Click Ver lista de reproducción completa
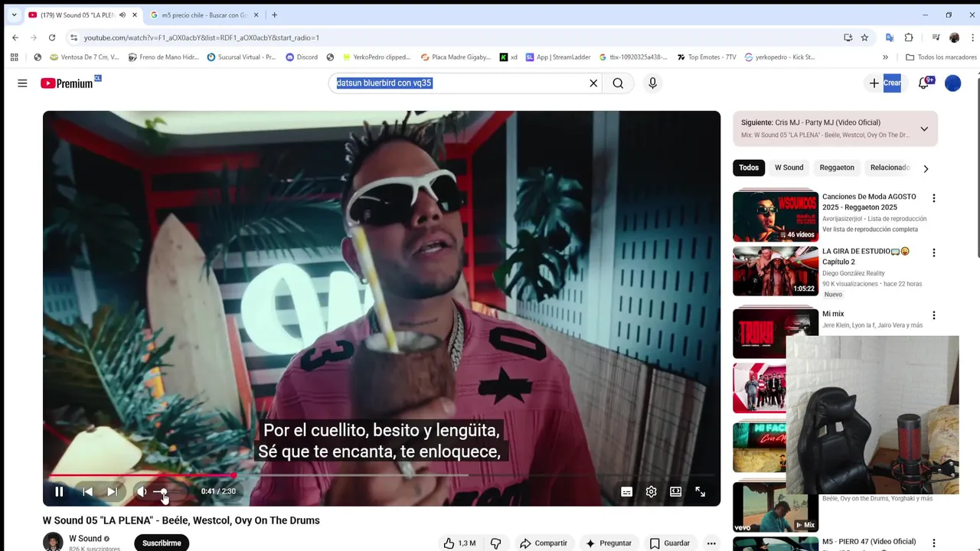980x551 pixels. click(x=870, y=230)
